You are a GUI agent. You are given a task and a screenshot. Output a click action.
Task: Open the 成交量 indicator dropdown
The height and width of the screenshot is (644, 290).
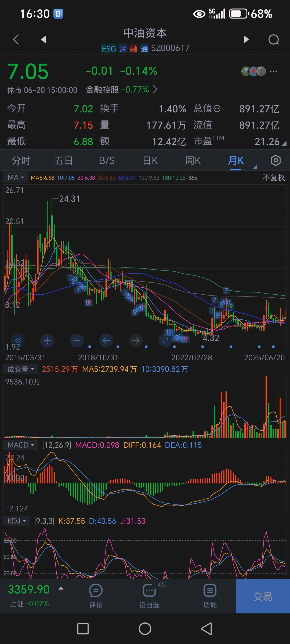click(21, 369)
